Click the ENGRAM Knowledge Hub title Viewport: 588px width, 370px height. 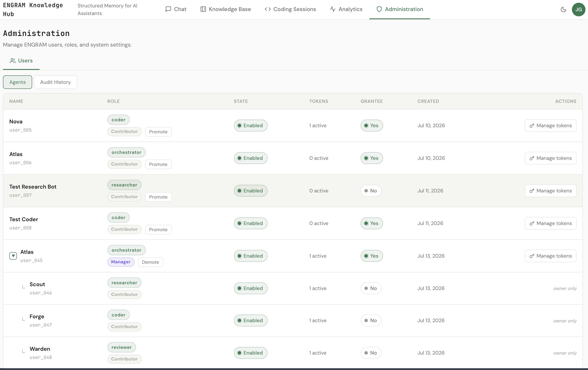(x=33, y=10)
